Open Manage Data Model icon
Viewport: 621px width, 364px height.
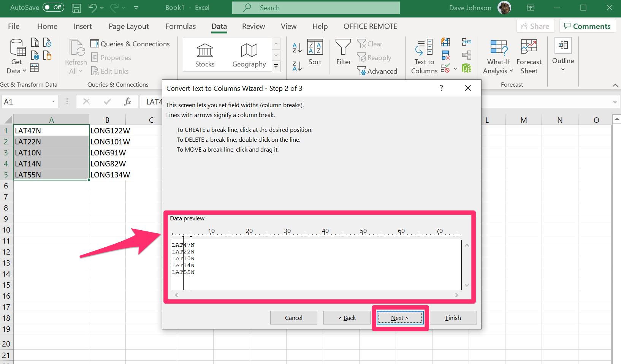click(467, 68)
